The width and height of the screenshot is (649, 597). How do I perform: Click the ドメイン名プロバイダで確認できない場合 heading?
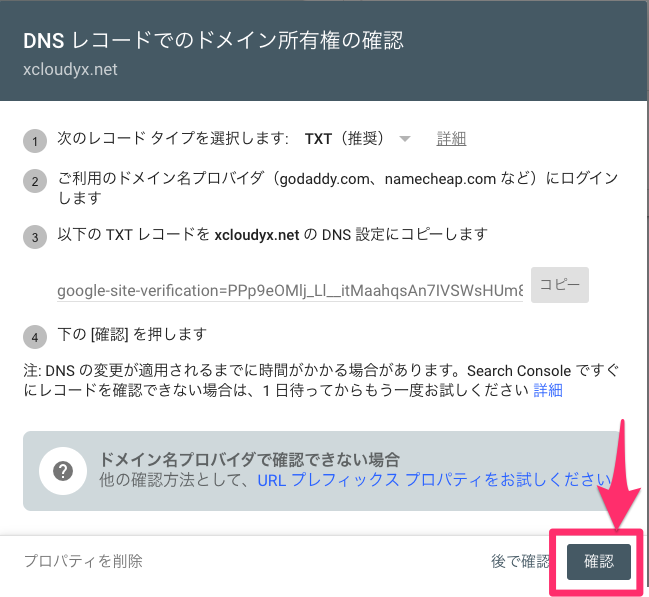(x=250, y=460)
